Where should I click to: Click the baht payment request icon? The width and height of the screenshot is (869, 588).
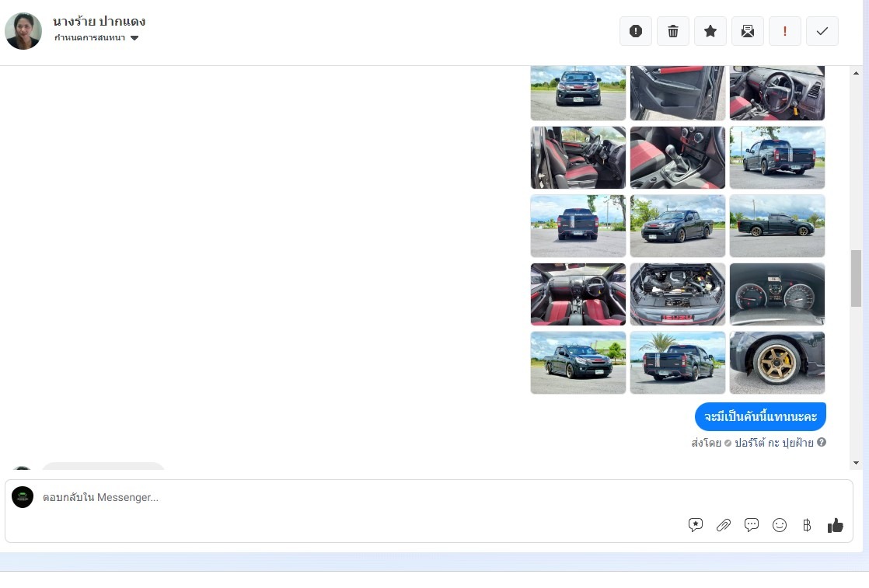click(807, 525)
